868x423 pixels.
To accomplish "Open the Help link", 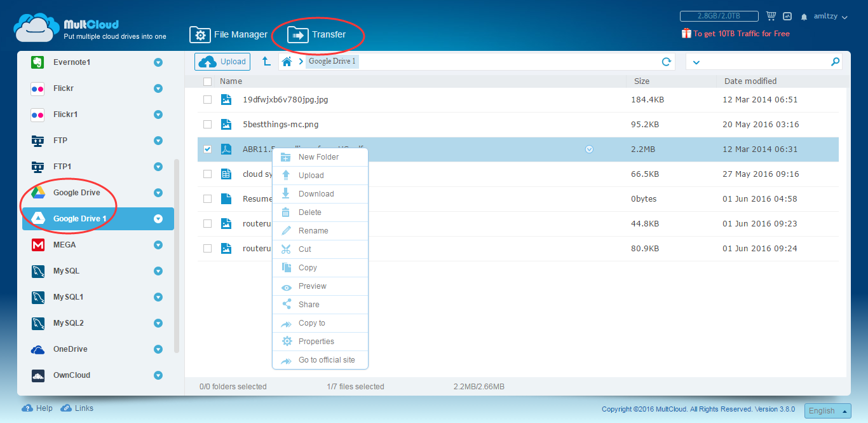I will point(37,408).
